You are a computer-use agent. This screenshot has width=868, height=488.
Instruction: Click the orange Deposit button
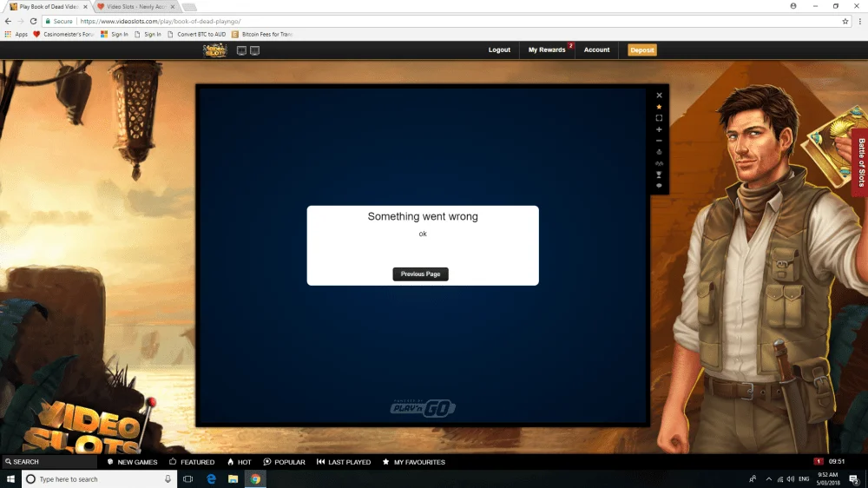pos(642,49)
